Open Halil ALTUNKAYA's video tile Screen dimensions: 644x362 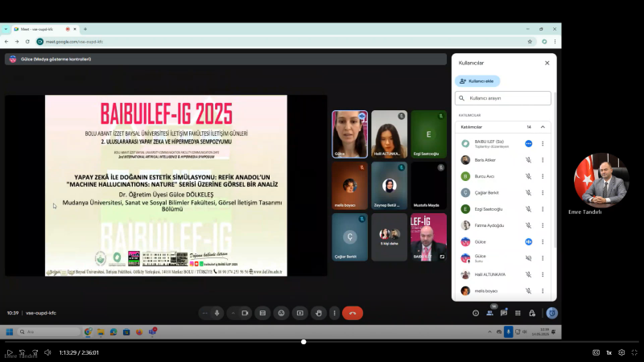[x=389, y=134]
